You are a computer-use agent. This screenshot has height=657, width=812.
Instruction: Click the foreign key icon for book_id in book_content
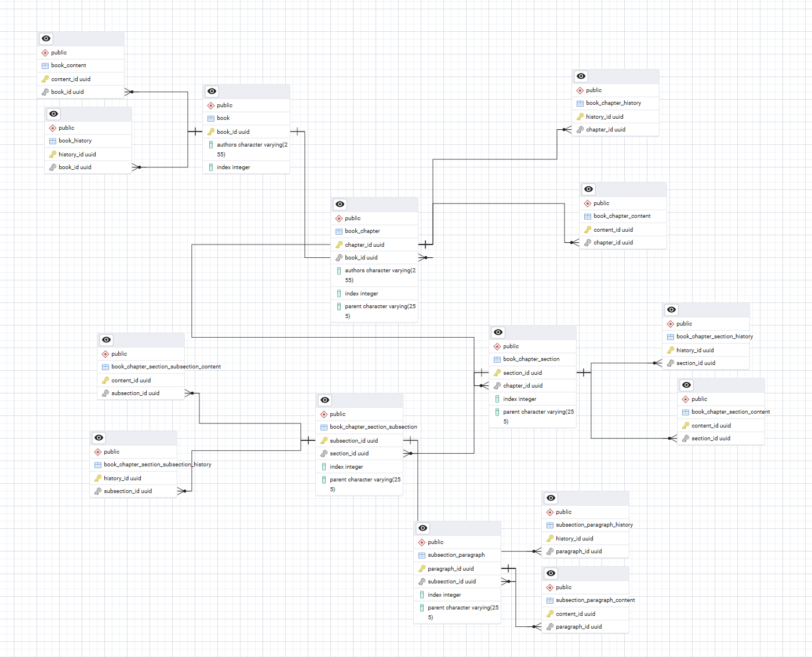click(45, 92)
